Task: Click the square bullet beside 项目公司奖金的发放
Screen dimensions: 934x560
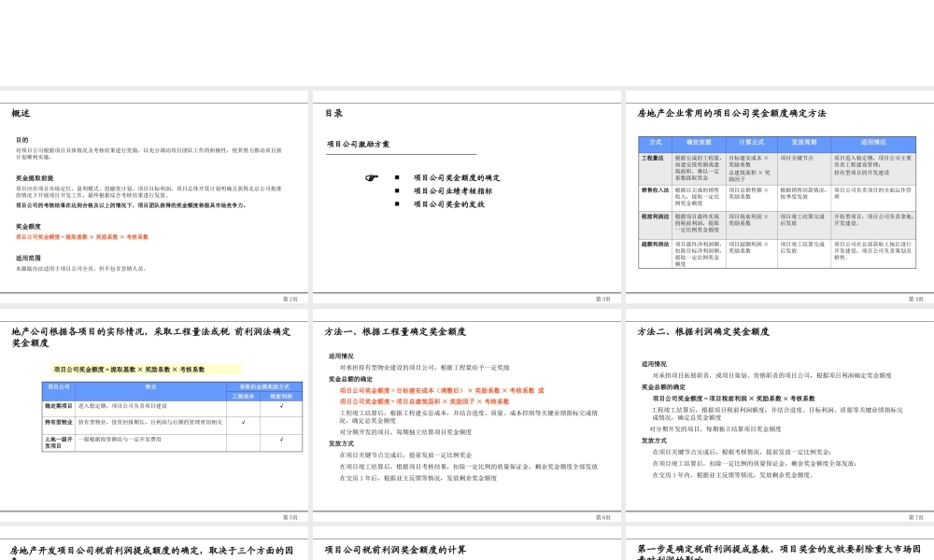Action: click(x=396, y=204)
